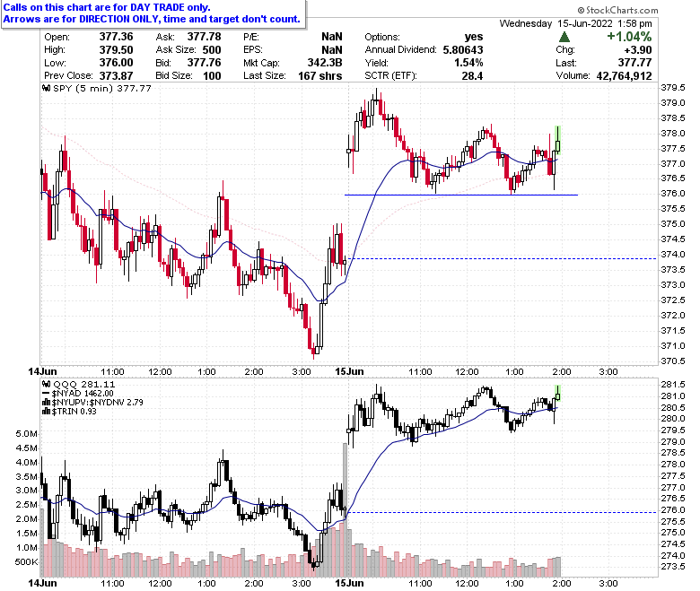
Task: Click the Mkt Cap value 342.3B
Action: pos(325,63)
